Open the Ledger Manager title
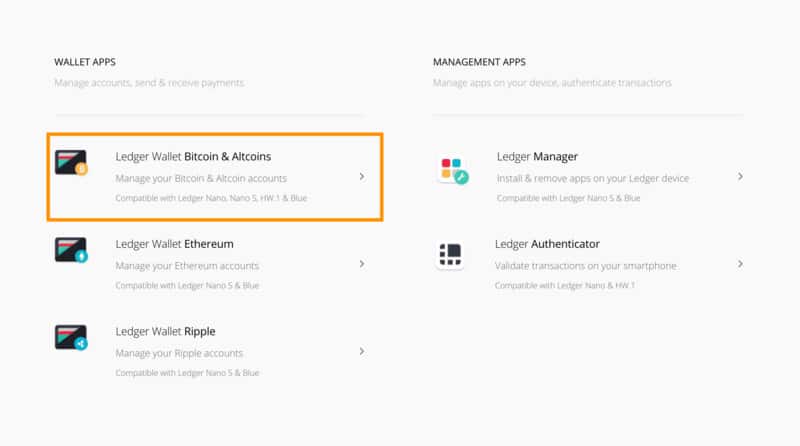 pyautogui.click(x=537, y=157)
